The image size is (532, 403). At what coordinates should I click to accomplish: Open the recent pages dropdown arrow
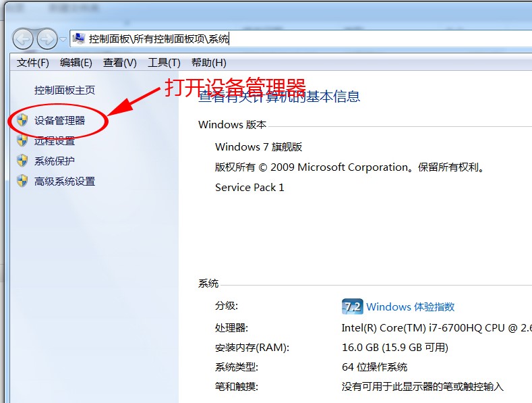point(63,39)
